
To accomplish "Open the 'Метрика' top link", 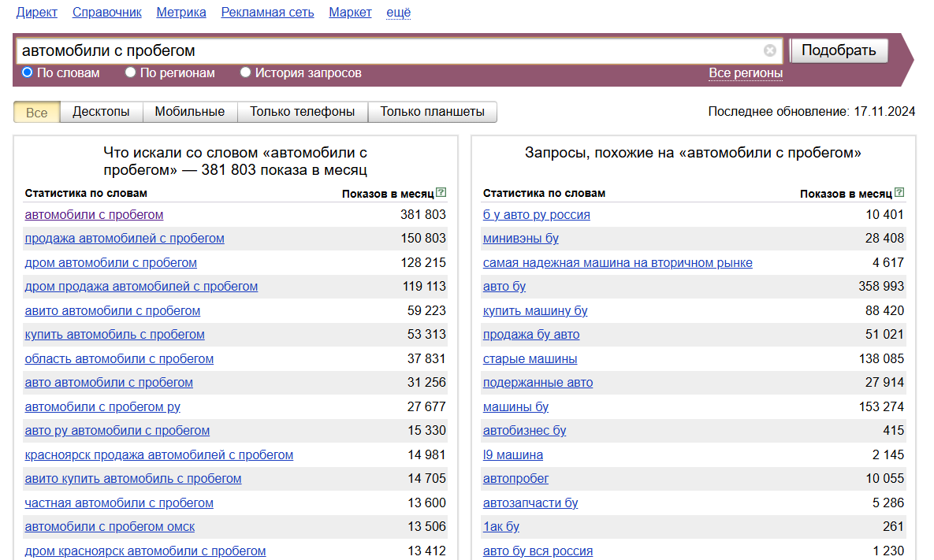I will 181,12.
